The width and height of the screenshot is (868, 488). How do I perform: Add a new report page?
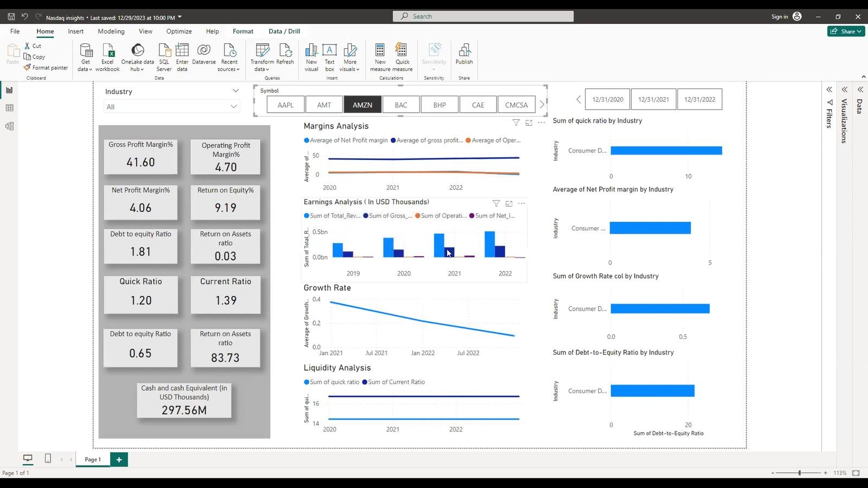(119, 459)
